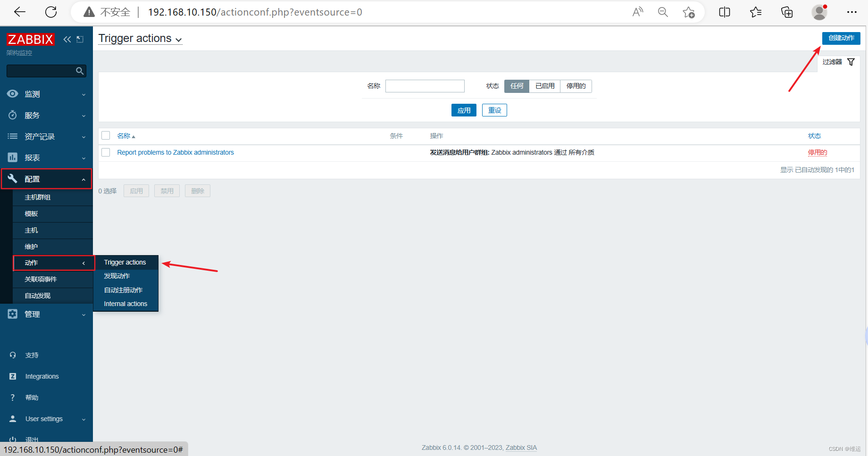Open the browser profile avatar
This screenshot has height=456, width=868.
tap(819, 12)
